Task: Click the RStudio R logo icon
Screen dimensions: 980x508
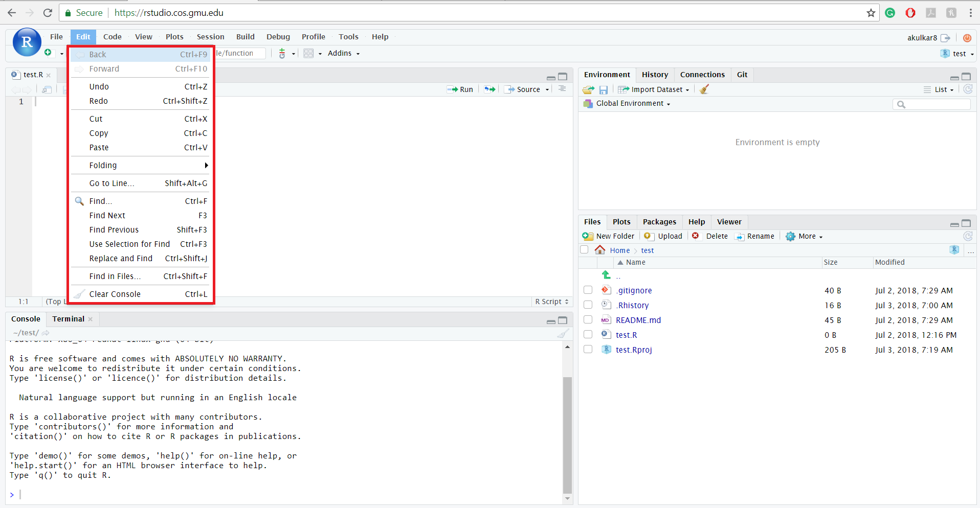Action: tap(27, 42)
